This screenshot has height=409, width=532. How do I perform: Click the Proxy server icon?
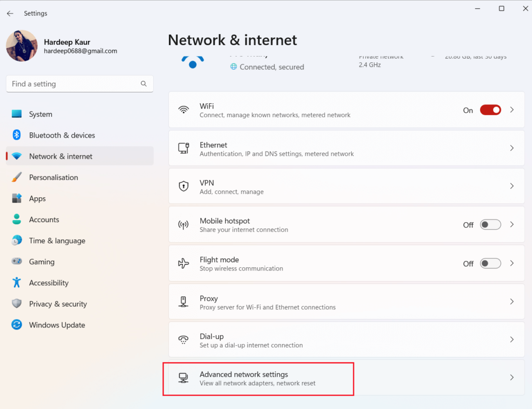pyautogui.click(x=184, y=302)
